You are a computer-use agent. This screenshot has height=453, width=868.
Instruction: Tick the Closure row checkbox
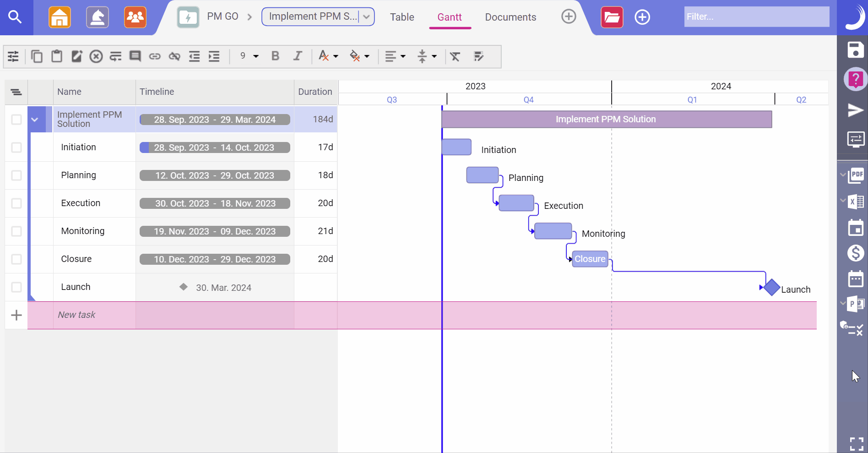coord(16,259)
